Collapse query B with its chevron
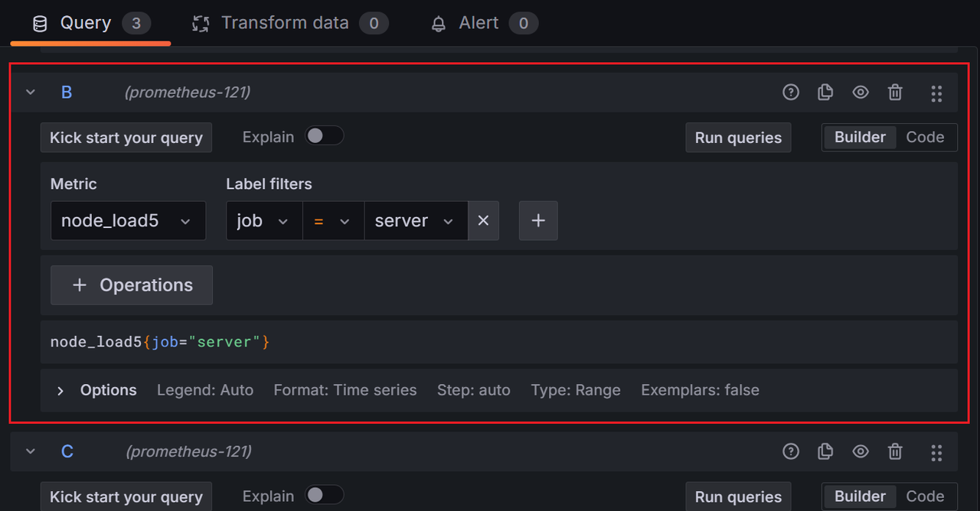Viewport: 980px width, 511px height. point(30,92)
